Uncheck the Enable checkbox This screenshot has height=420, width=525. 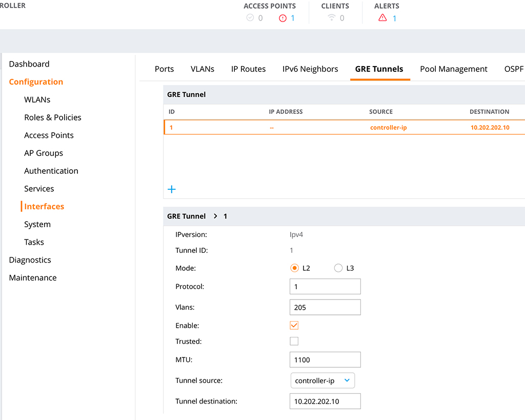pyautogui.click(x=294, y=325)
